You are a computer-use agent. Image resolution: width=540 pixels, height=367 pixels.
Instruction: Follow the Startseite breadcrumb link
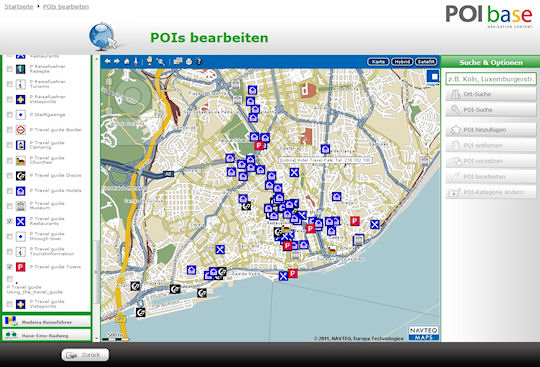tap(19, 7)
